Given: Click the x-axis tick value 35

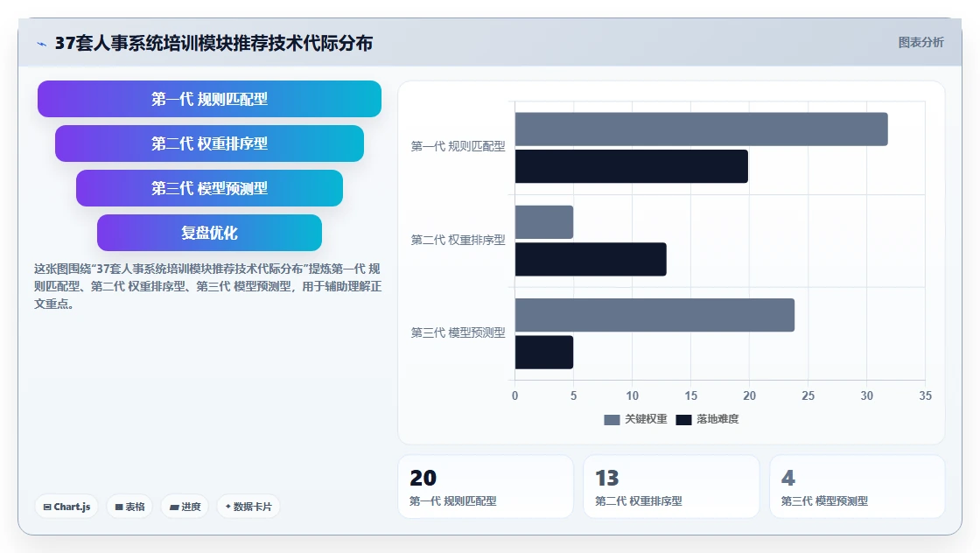Looking at the screenshot, I should [925, 395].
